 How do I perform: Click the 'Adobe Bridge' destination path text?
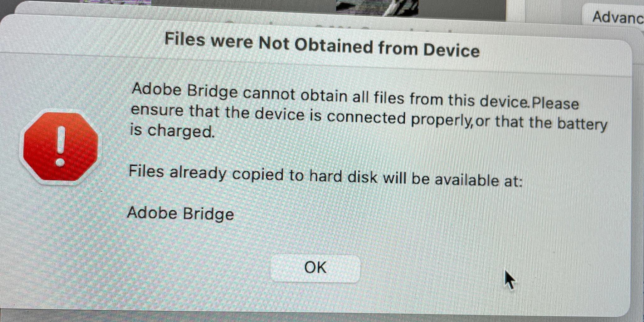tap(180, 213)
